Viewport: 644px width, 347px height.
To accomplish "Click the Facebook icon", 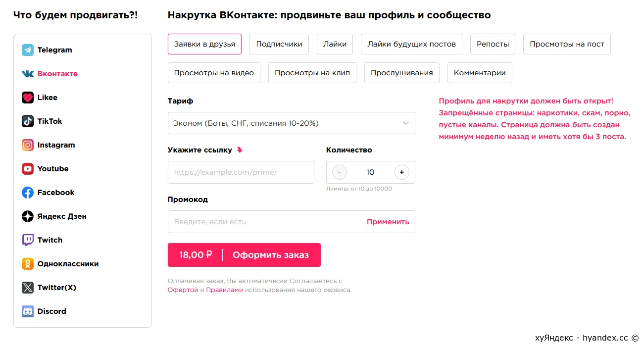I will [28, 193].
